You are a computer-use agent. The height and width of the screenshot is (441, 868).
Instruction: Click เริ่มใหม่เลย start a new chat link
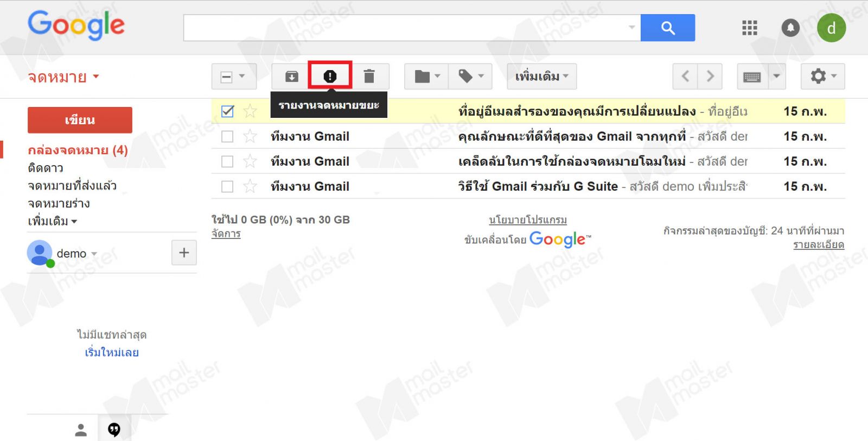click(x=112, y=352)
